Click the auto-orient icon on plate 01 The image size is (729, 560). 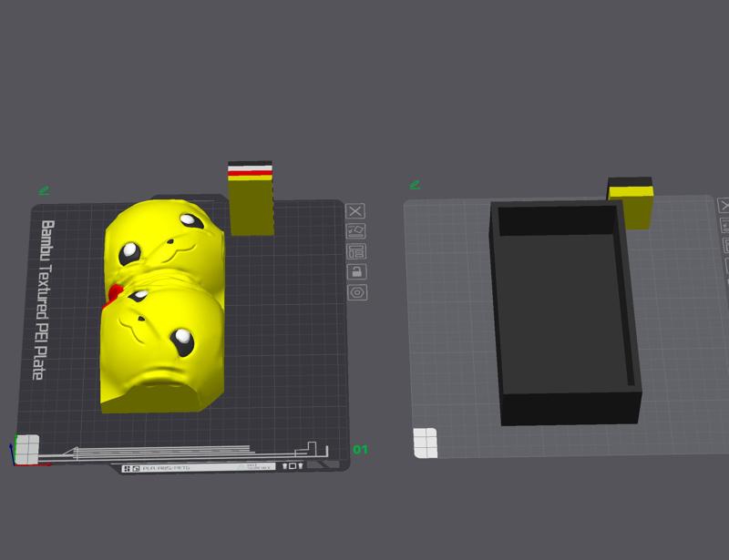[356, 231]
